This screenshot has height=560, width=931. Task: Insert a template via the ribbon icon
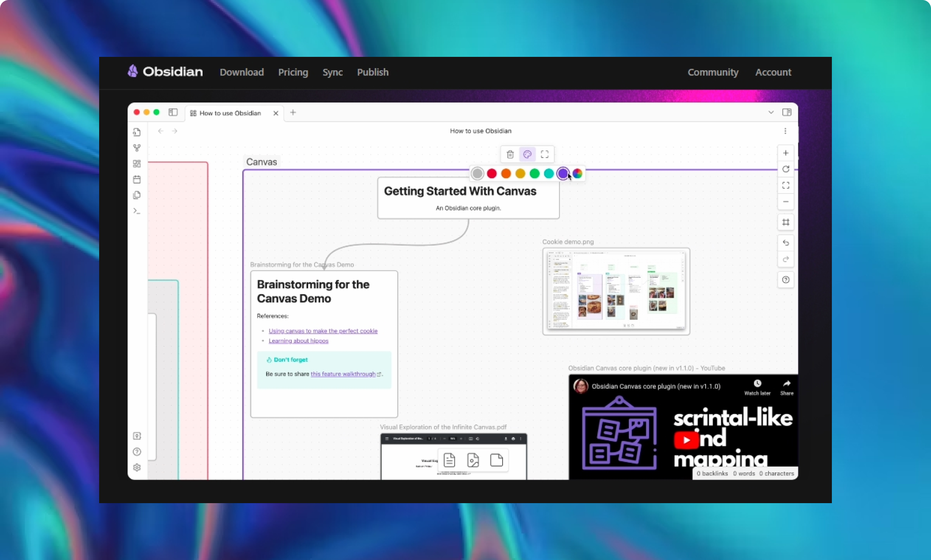pos(137,195)
